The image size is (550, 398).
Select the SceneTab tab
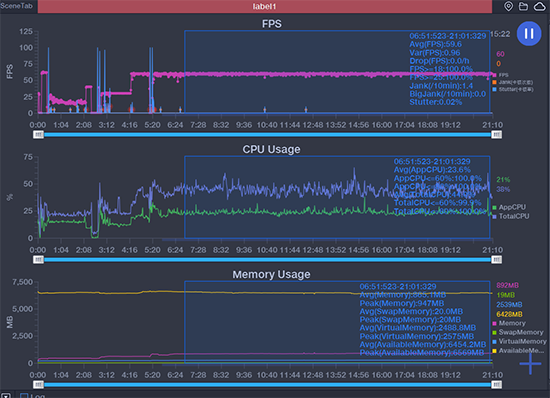16,6
